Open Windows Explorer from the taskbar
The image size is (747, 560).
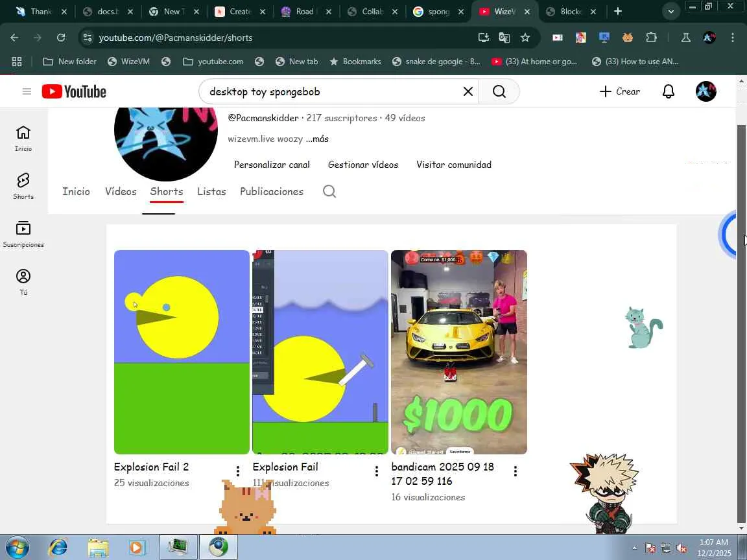point(98,548)
